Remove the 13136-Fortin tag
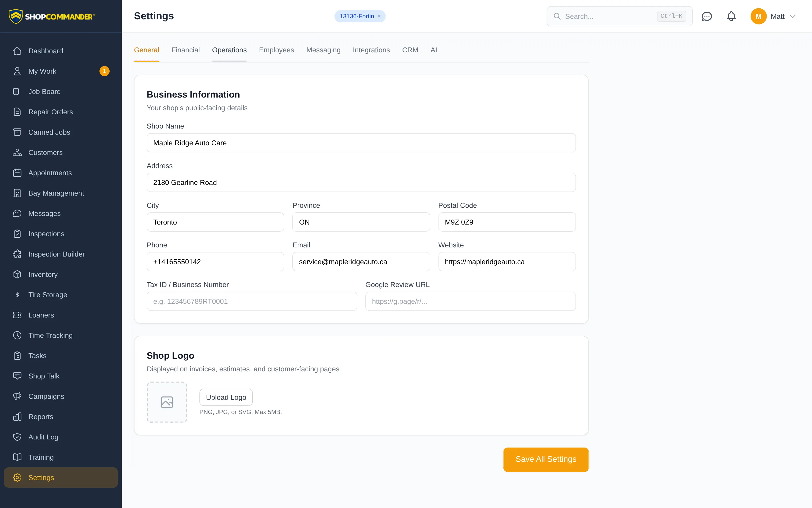 pyautogui.click(x=379, y=17)
